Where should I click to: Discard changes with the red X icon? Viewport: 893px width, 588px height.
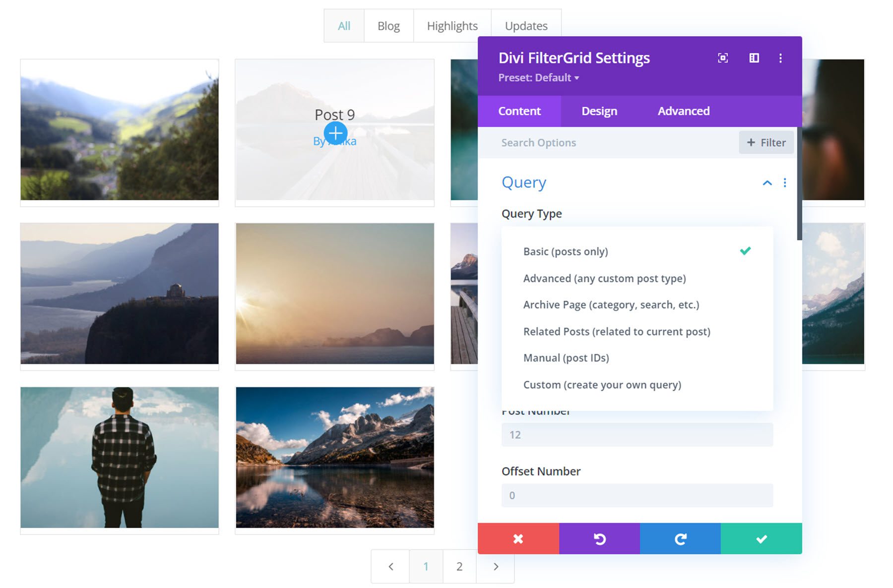point(518,538)
